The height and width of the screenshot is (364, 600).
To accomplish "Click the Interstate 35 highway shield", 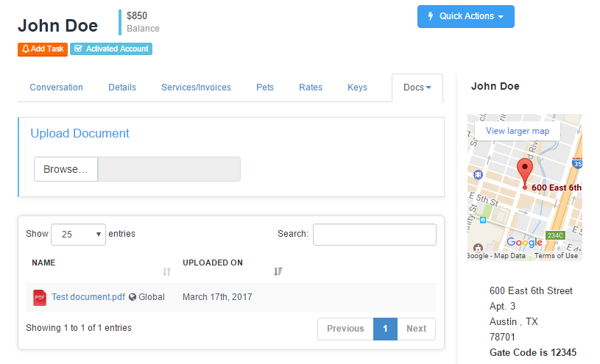I will tap(577, 164).
